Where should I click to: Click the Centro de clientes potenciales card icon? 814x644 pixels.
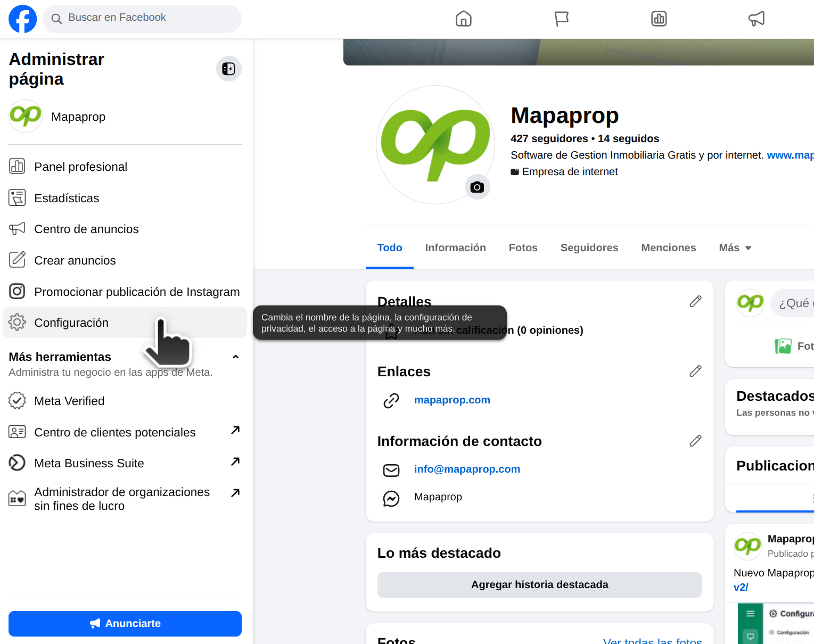[x=17, y=432]
